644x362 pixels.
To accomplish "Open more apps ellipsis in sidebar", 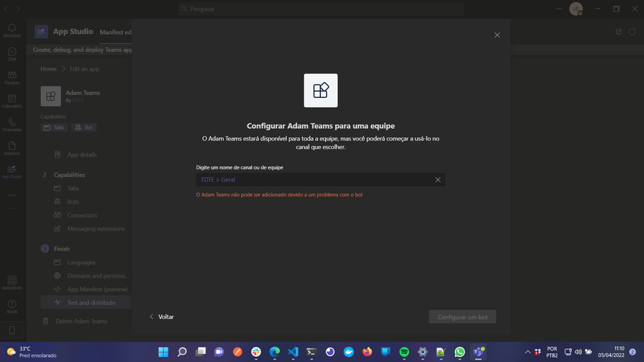I will tap(12, 195).
